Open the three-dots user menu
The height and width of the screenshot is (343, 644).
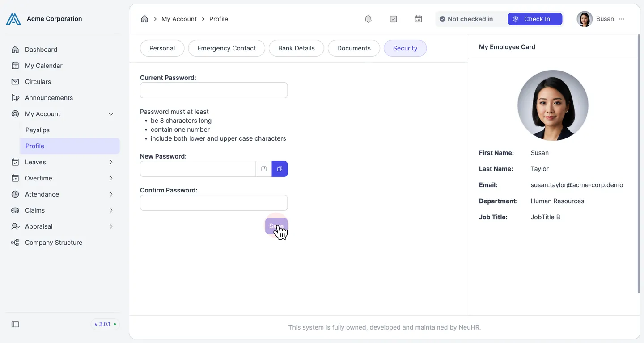[622, 19]
